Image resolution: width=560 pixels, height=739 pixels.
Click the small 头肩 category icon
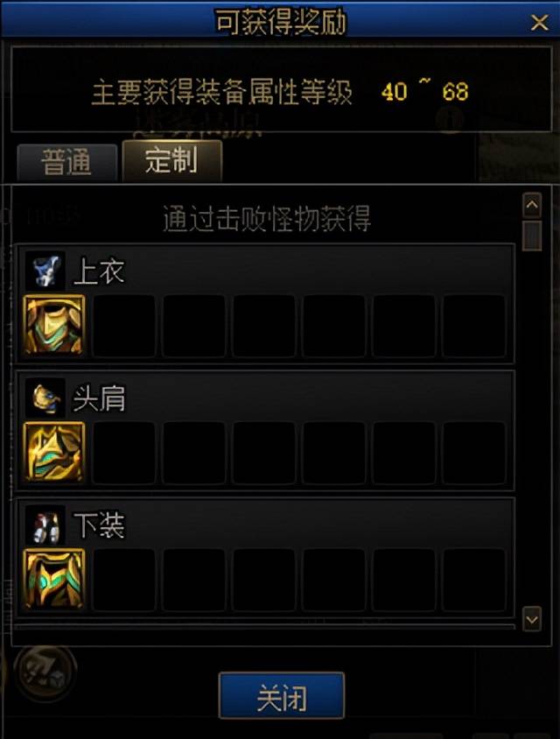point(45,398)
